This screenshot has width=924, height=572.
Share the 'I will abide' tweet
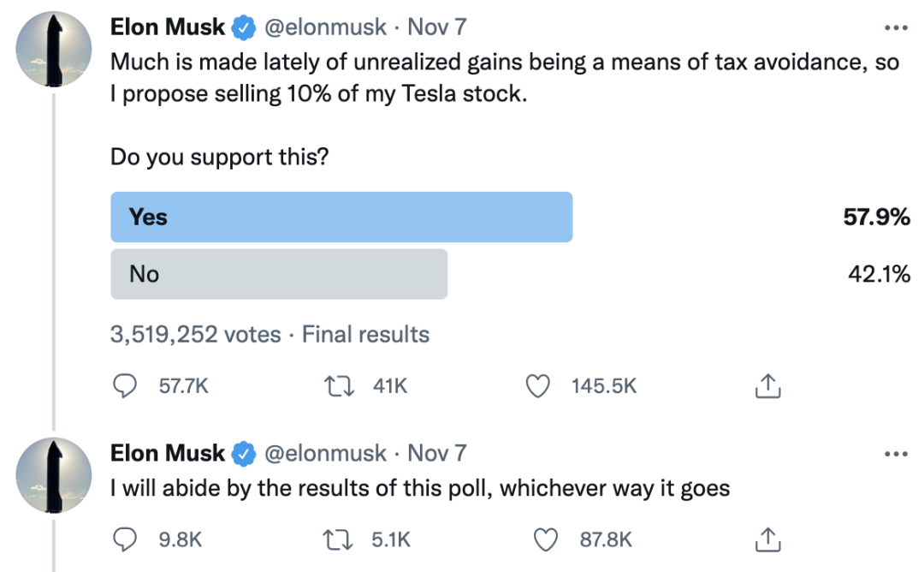point(767,539)
